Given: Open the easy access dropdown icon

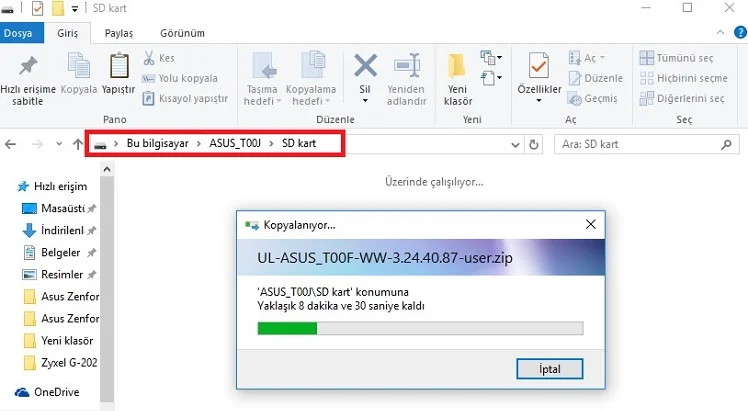Looking at the screenshot, I should coord(491,78).
